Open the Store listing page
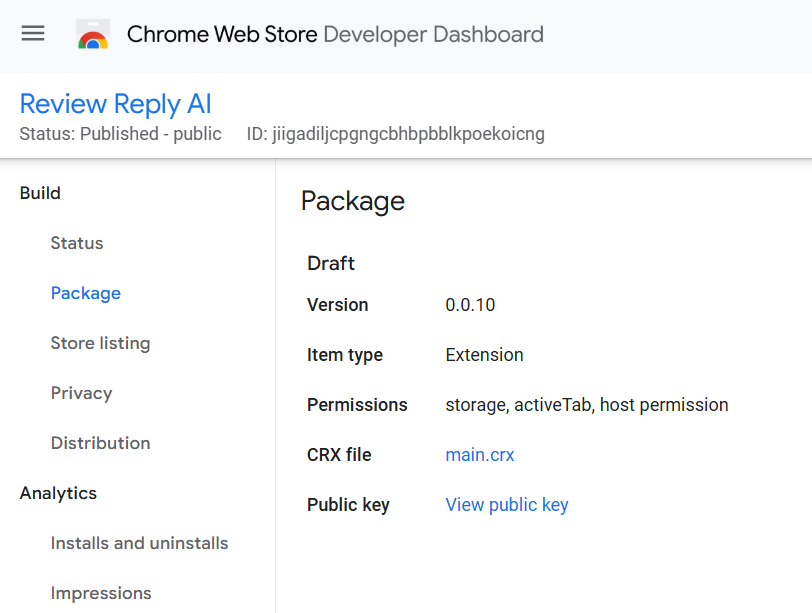Image resolution: width=812 pixels, height=613 pixels. pyautogui.click(x=100, y=343)
